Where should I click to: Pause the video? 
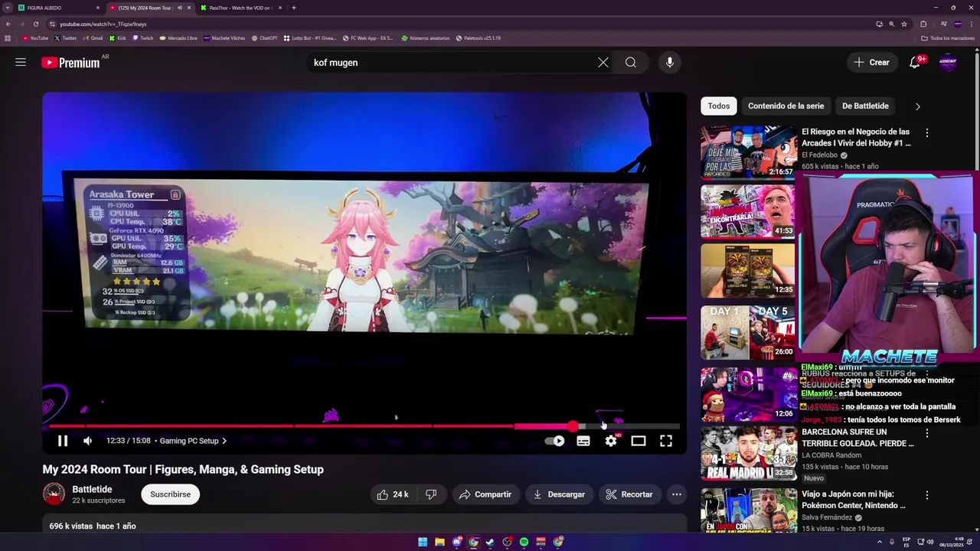point(63,441)
